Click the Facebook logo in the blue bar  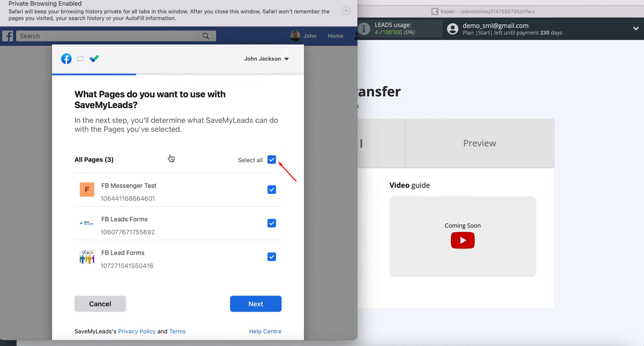8,36
